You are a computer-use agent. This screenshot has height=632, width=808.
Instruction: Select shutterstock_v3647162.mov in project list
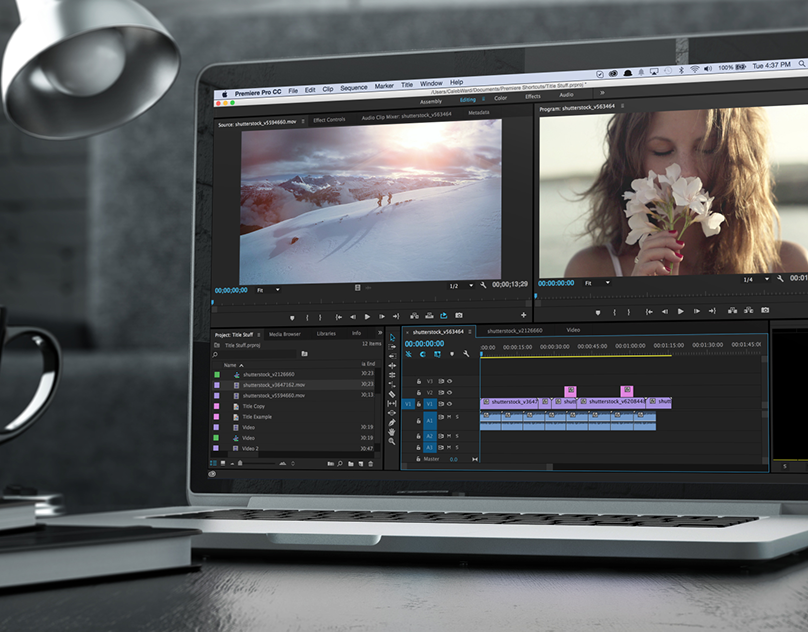point(273,385)
